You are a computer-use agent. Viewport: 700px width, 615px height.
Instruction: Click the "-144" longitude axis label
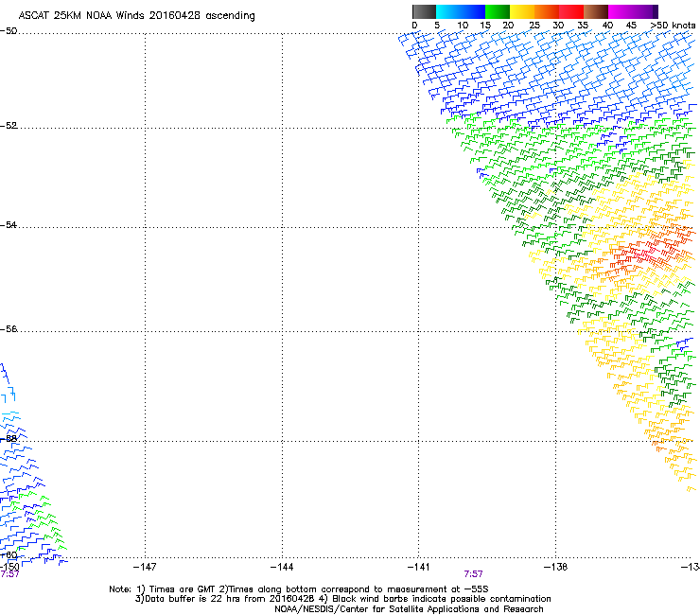(282, 567)
